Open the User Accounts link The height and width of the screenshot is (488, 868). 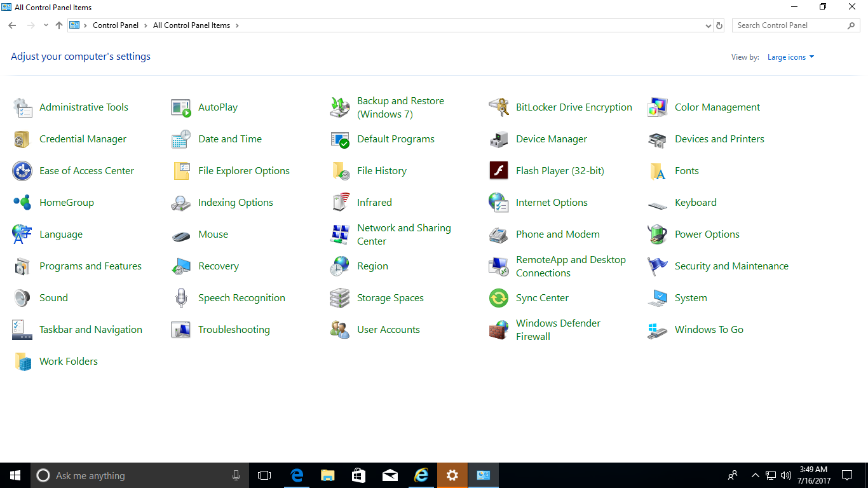388,330
